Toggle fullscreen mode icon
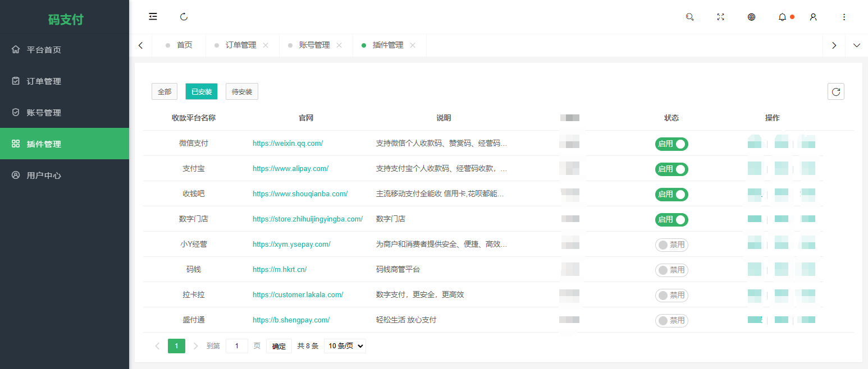The height and width of the screenshot is (369, 868). click(720, 17)
